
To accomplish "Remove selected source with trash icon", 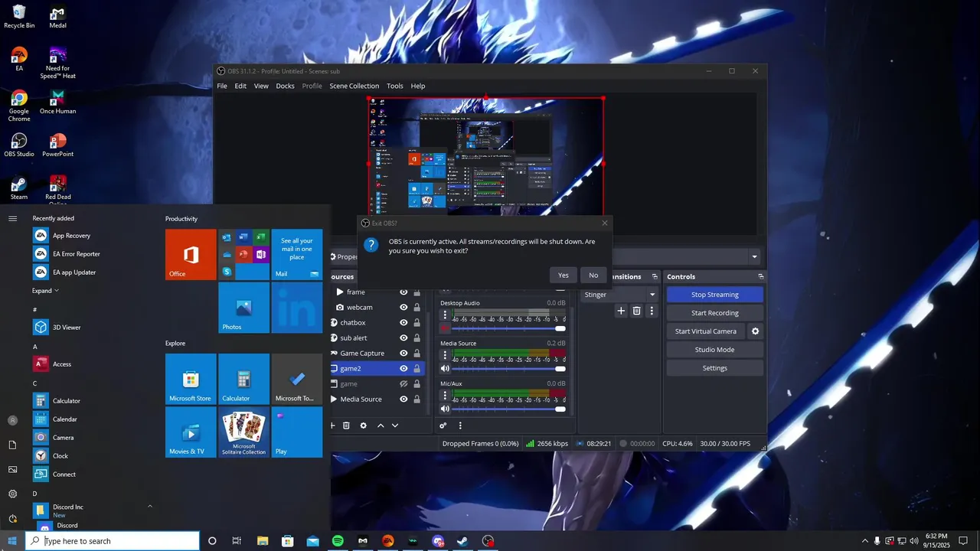I will (346, 425).
